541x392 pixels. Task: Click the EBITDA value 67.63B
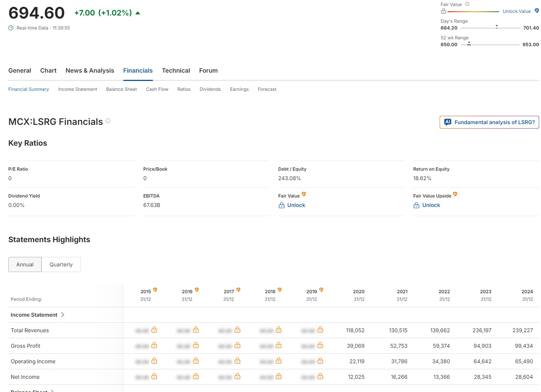(x=152, y=205)
